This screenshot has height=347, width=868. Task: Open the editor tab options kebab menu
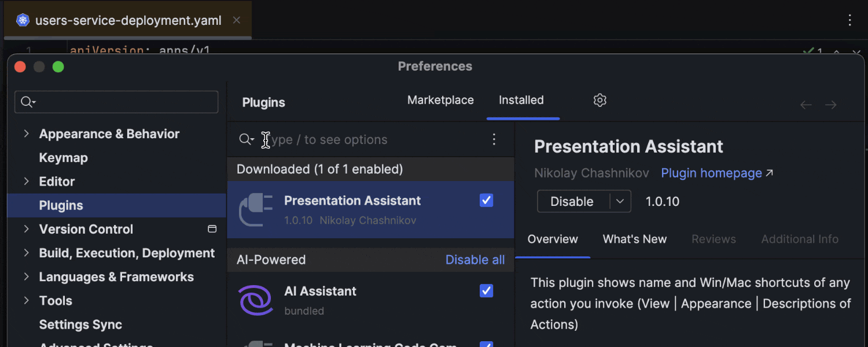pos(849,21)
